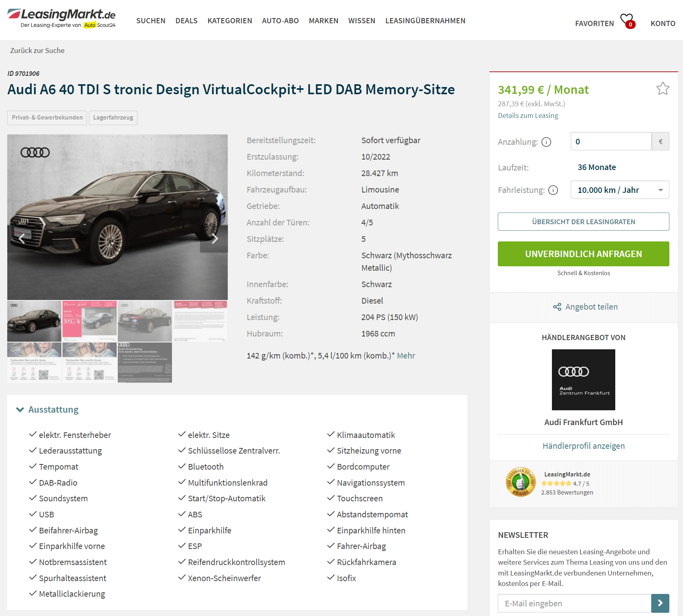Click the FAVORITEN link
The width and height of the screenshot is (683, 616).
pos(594,23)
